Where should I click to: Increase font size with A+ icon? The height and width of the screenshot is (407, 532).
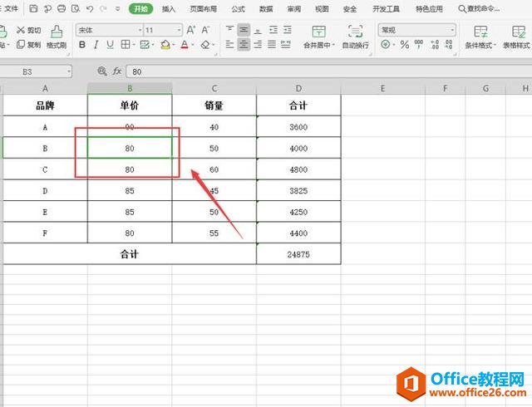[x=191, y=30]
